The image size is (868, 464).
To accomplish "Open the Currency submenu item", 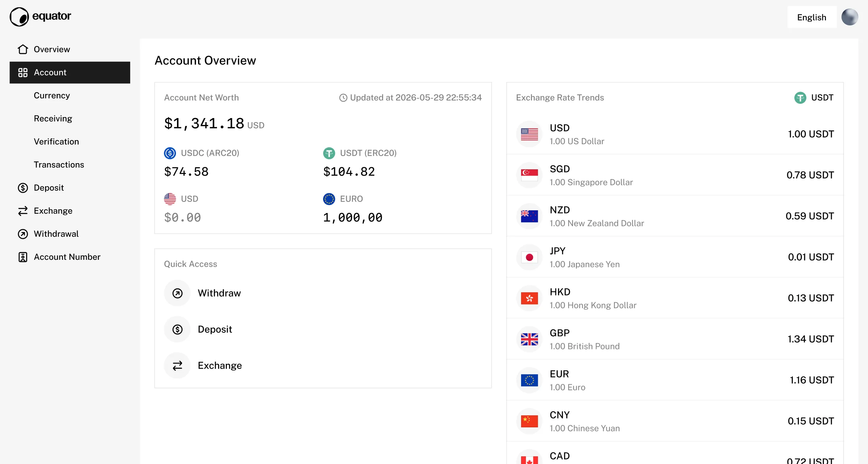I will [x=52, y=95].
